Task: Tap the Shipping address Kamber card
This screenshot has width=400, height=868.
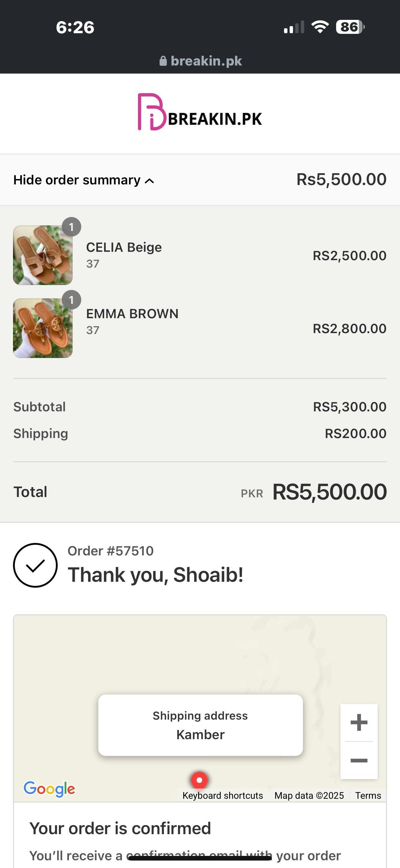Action: click(200, 725)
